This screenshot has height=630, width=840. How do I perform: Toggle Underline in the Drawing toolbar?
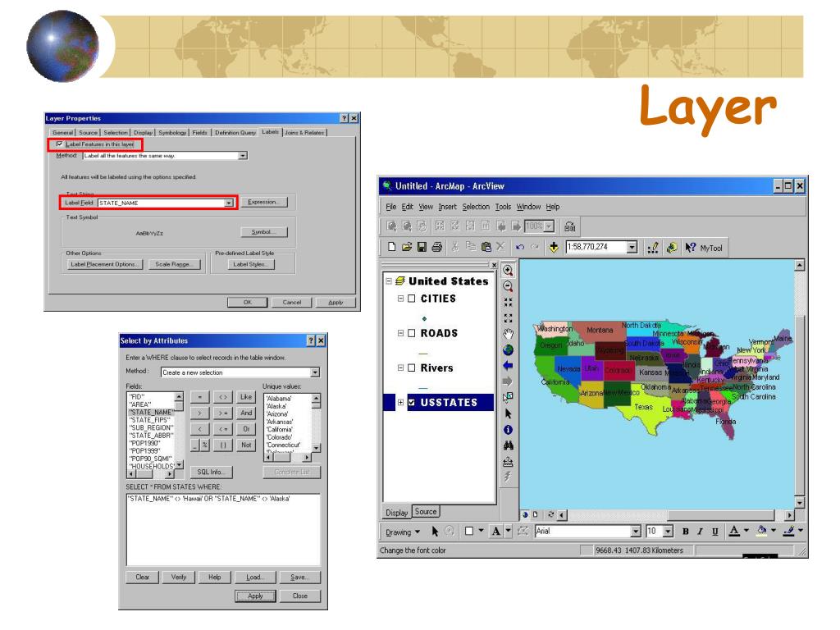point(714,532)
